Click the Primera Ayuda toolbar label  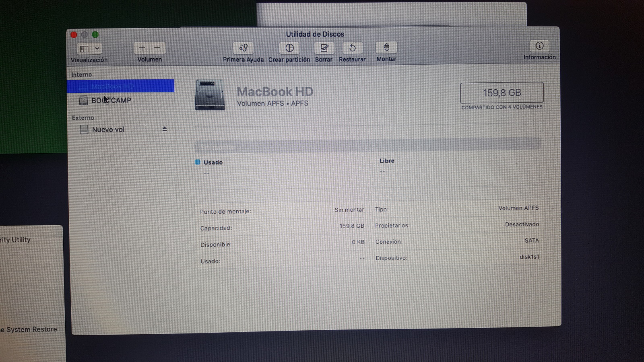pyautogui.click(x=243, y=60)
